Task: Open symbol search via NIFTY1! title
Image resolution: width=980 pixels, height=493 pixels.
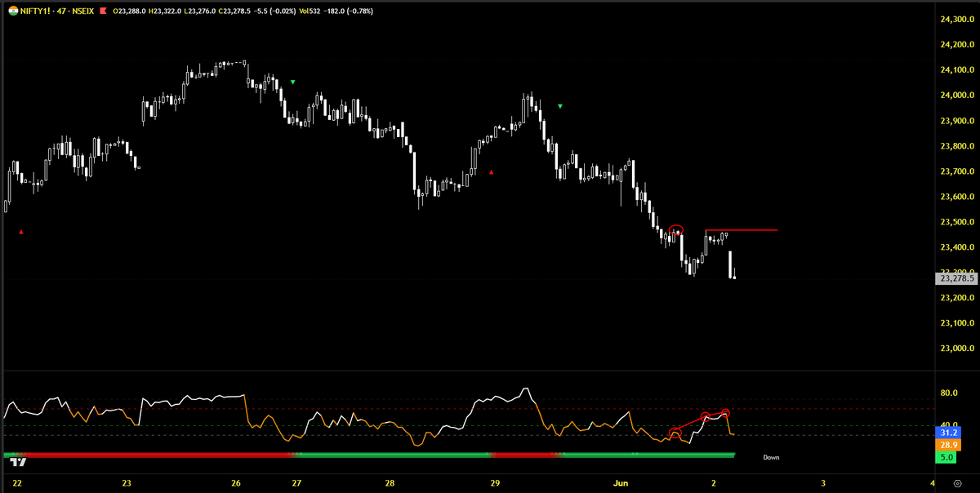Action: pos(36,11)
